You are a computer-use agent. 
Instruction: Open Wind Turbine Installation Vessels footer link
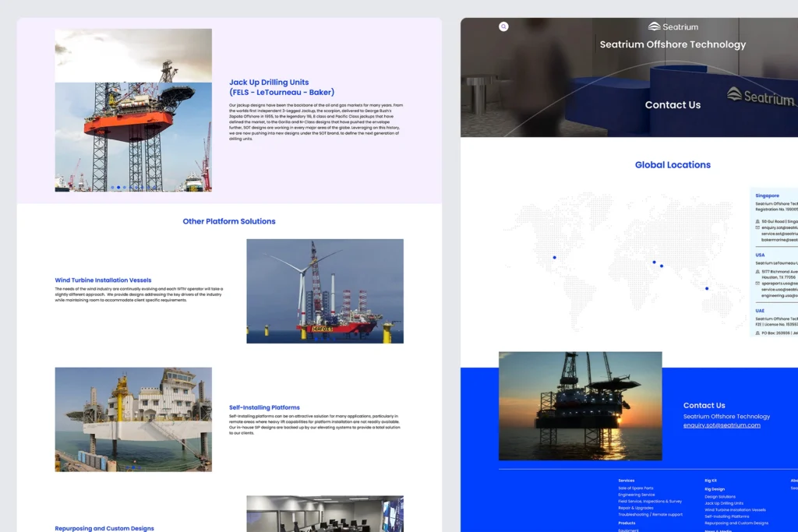point(735,509)
